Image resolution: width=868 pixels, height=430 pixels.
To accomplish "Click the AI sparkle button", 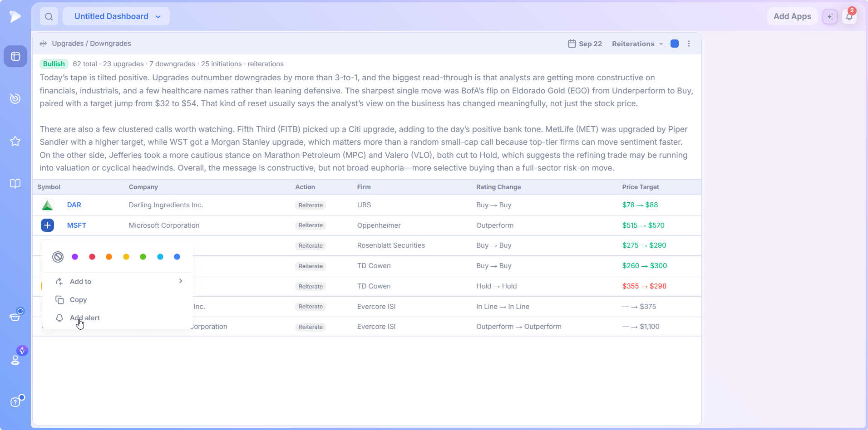I will click(830, 17).
